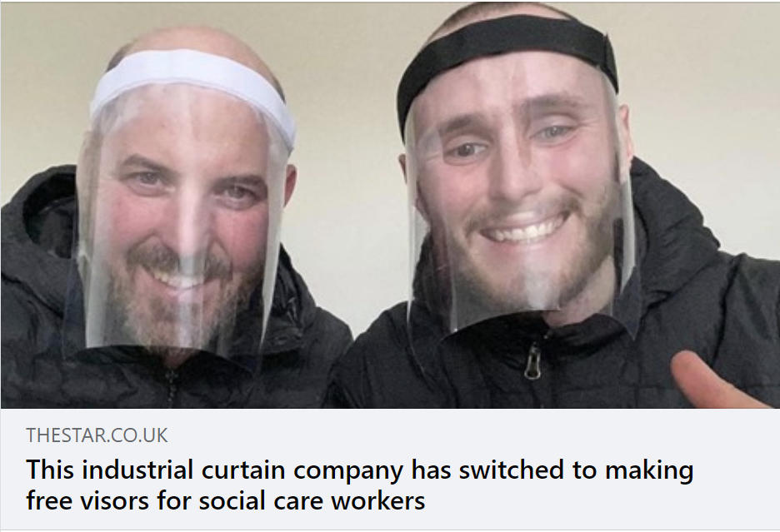Click the word "making" ending the first line
This screenshot has height=532, width=780.
click(x=648, y=471)
